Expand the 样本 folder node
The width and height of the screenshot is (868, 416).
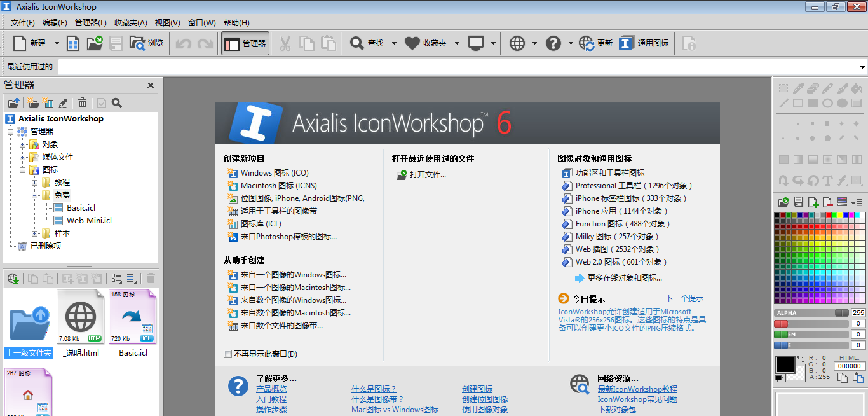click(x=35, y=233)
